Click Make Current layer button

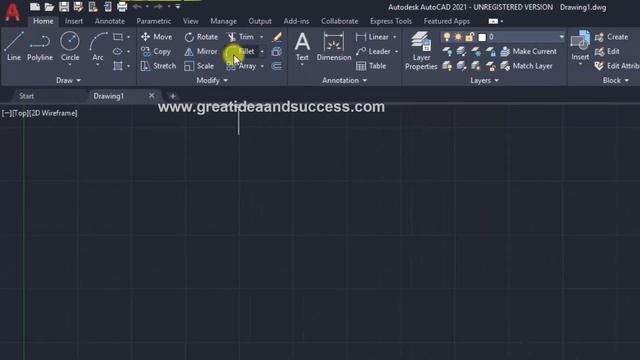tap(529, 51)
